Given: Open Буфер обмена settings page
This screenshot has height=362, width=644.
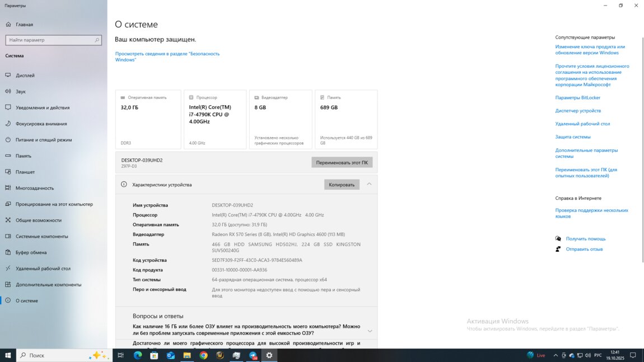Looking at the screenshot, I should point(31,252).
